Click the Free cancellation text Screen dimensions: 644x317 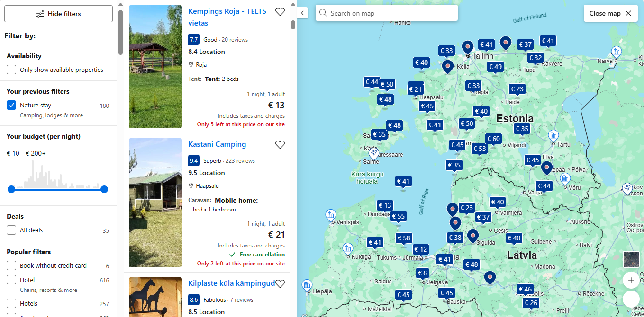tap(262, 255)
